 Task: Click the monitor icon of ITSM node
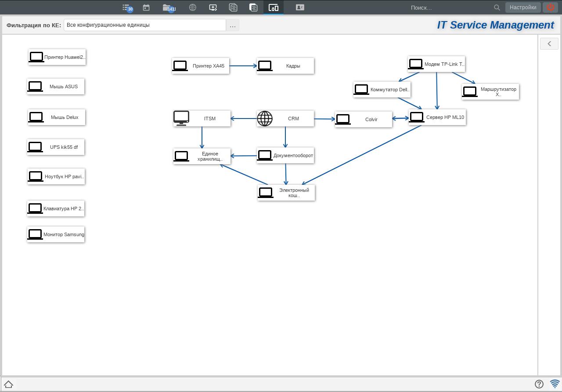coord(181,118)
